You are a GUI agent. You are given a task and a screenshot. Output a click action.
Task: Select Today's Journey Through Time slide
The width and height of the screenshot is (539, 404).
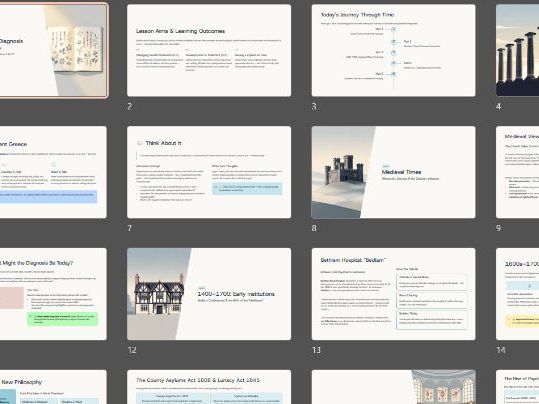pos(394,50)
